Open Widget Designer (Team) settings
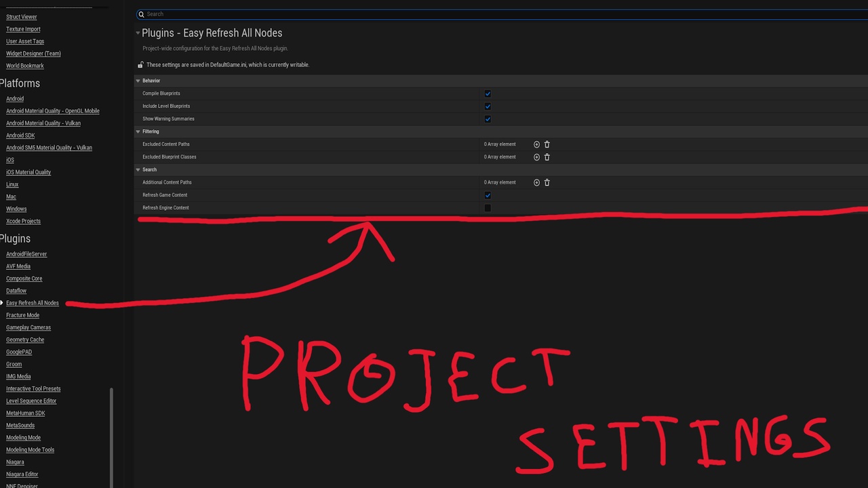Viewport: 868px width, 488px height. pyautogui.click(x=33, y=54)
